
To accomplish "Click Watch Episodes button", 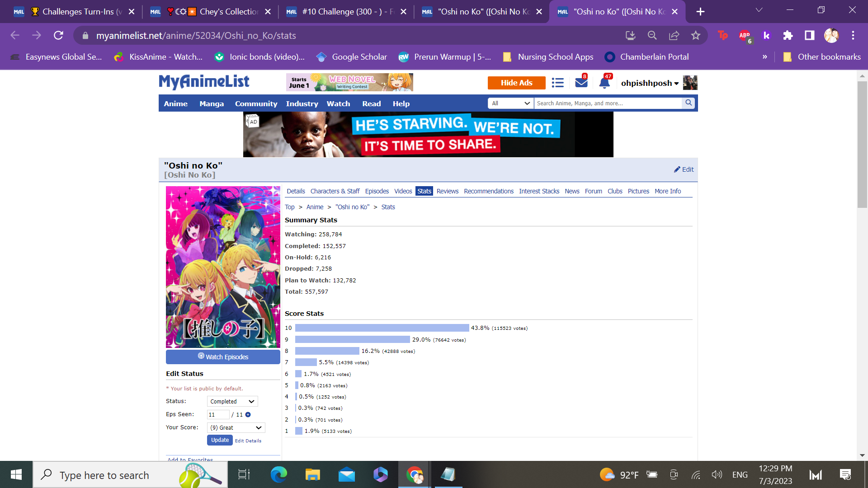I will [223, 357].
